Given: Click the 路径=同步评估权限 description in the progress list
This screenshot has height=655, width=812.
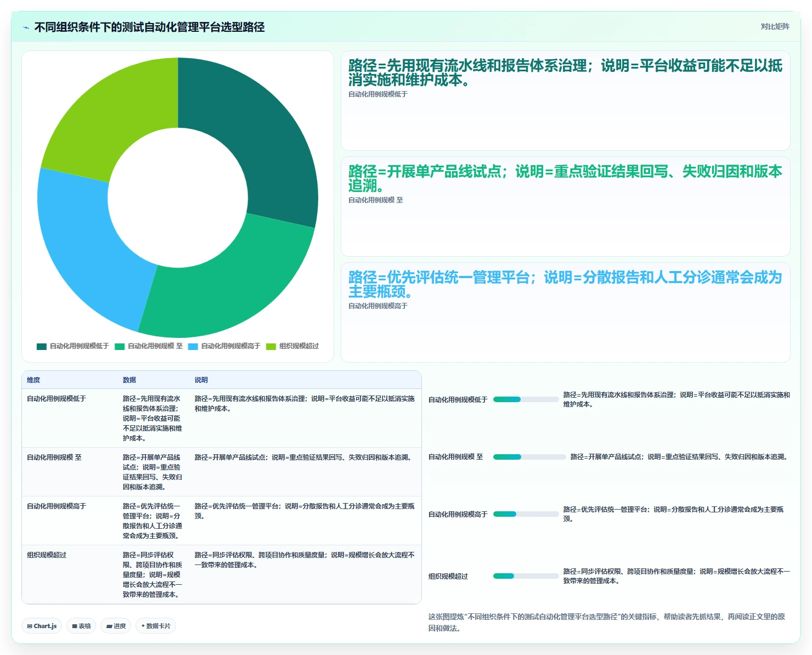Looking at the screenshot, I should 676,576.
